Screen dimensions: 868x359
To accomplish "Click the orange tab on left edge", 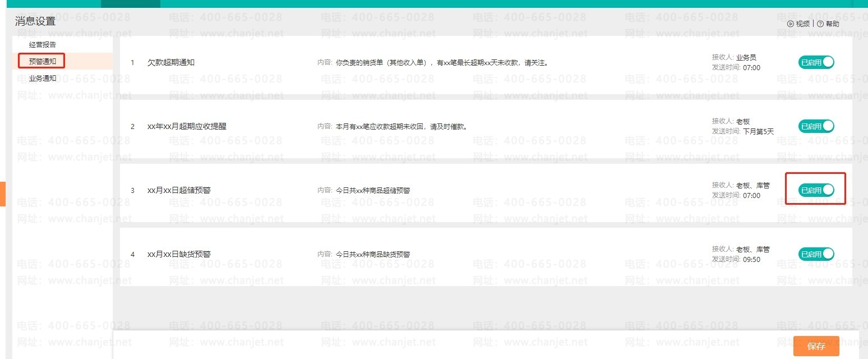I will 3,194.
